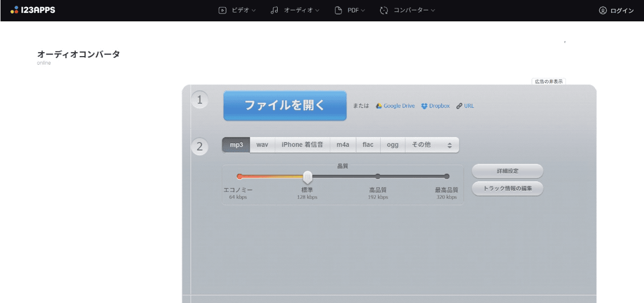Set quality slider to 320 kbps point
Screen dimensions: 644x303
click(447, 176)
